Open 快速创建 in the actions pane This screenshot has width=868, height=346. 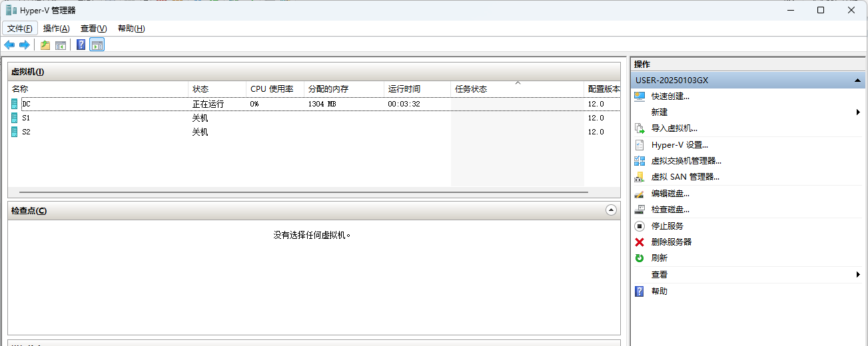click(x=670, y=96)
